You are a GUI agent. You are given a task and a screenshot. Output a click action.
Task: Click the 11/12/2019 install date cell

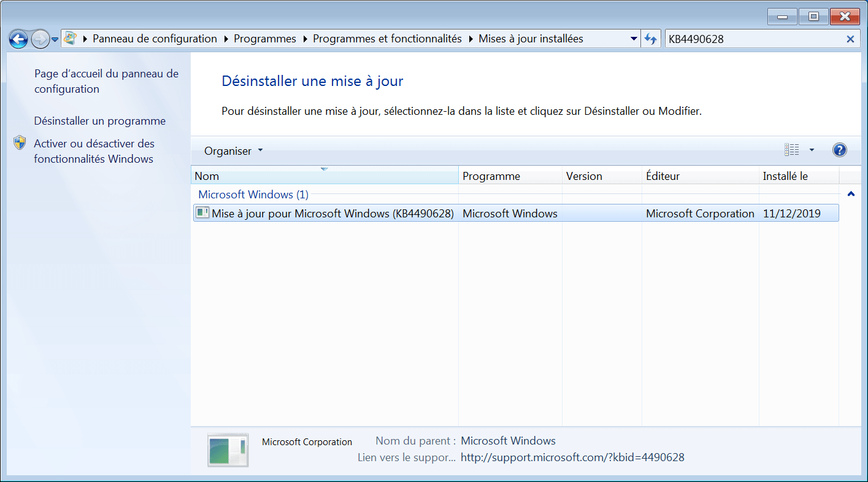point(792,214)
